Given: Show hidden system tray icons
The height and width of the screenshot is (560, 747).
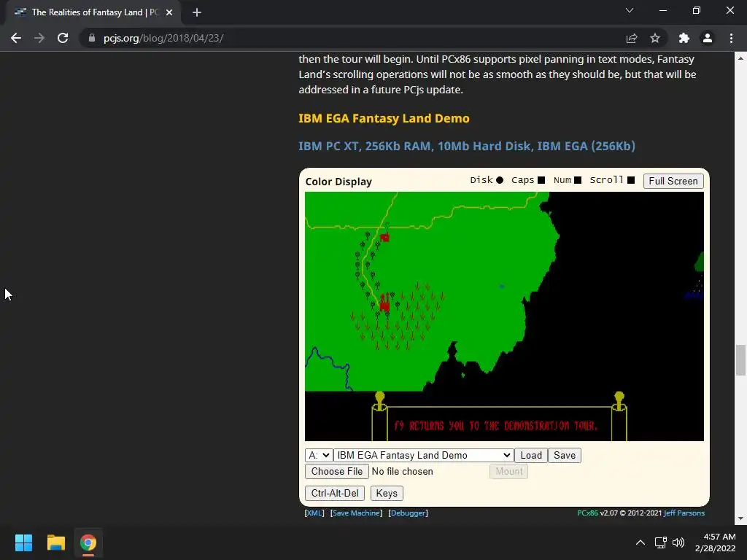Looking at the screenshot, I should [x=640, y=542].
